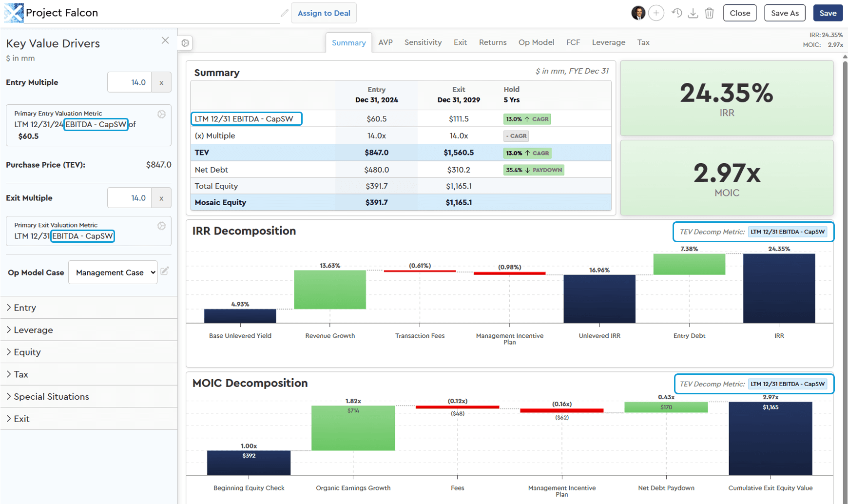Open the settings gear beside the tab bar
The width and height of the screenshot is (848, 504).
click(185, 43)
